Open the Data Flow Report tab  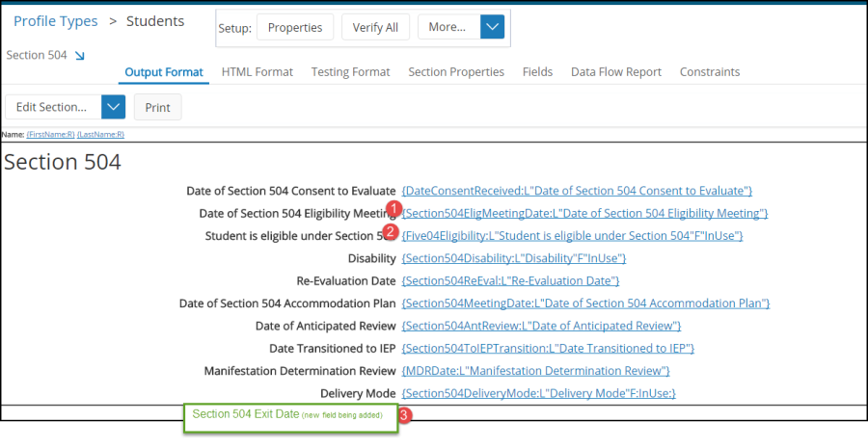[616, 72]
